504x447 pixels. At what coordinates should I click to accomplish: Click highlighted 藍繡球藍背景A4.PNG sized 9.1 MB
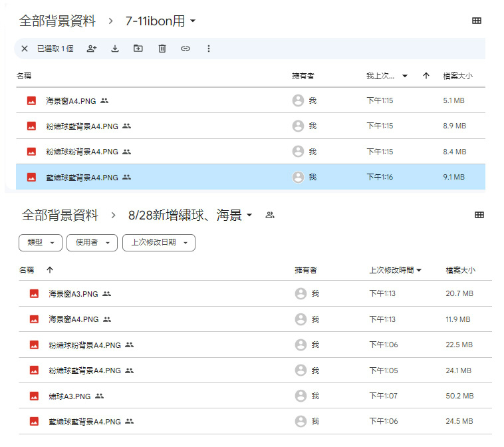251,177
